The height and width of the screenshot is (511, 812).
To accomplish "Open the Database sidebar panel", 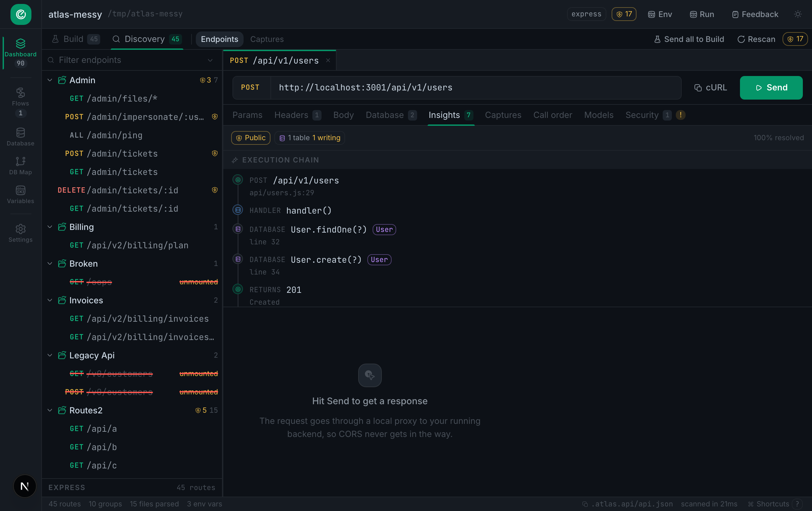I will 21,137.
